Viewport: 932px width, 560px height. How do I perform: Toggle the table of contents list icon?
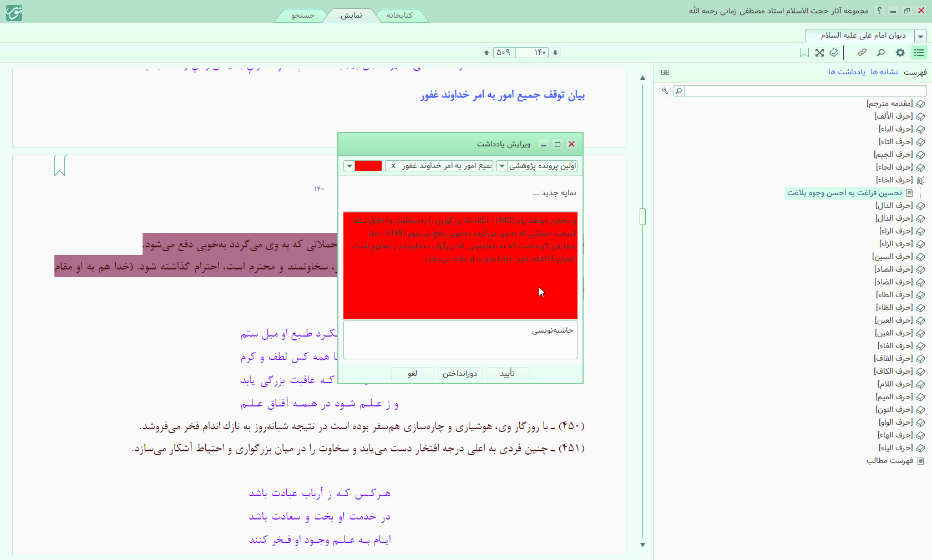(919, 53)
